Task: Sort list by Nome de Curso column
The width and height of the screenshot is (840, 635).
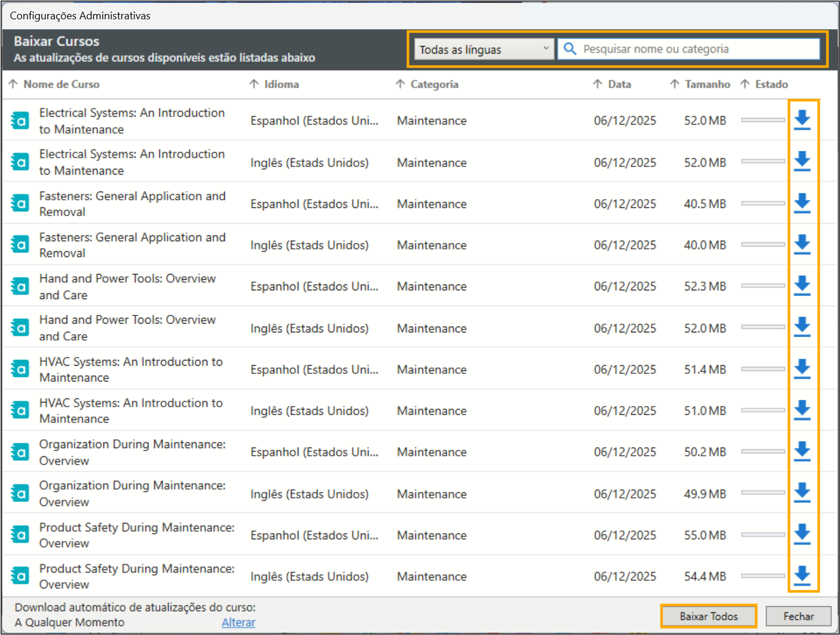Action: (x=61, y=84)
